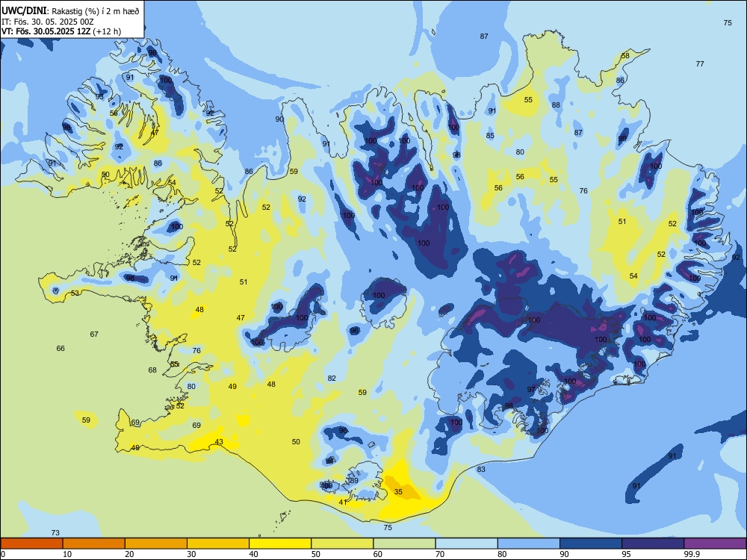Click the '68' humidity value on the map
747x560 pixels.
[152, 370]
